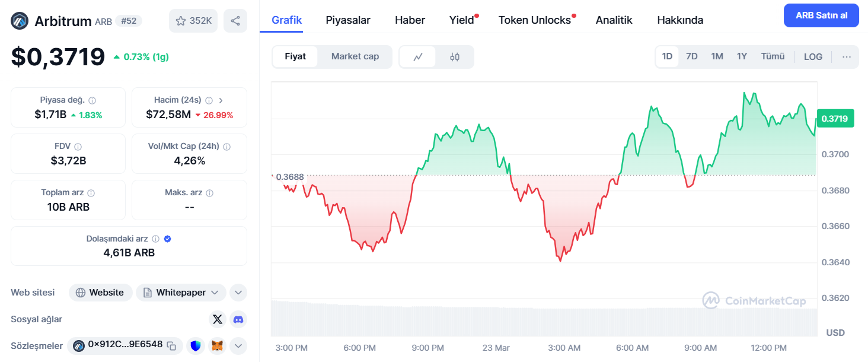This screenshot has width=868, height=362.
Task: Expand more website links chevron
Action: click(238, 293)
